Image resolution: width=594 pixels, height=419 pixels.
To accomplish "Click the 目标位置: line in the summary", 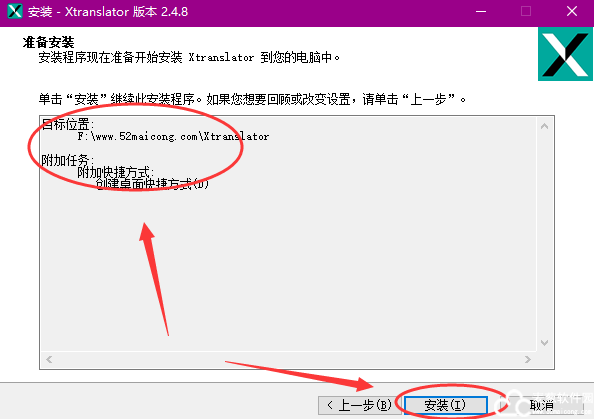I will [67, 124].
